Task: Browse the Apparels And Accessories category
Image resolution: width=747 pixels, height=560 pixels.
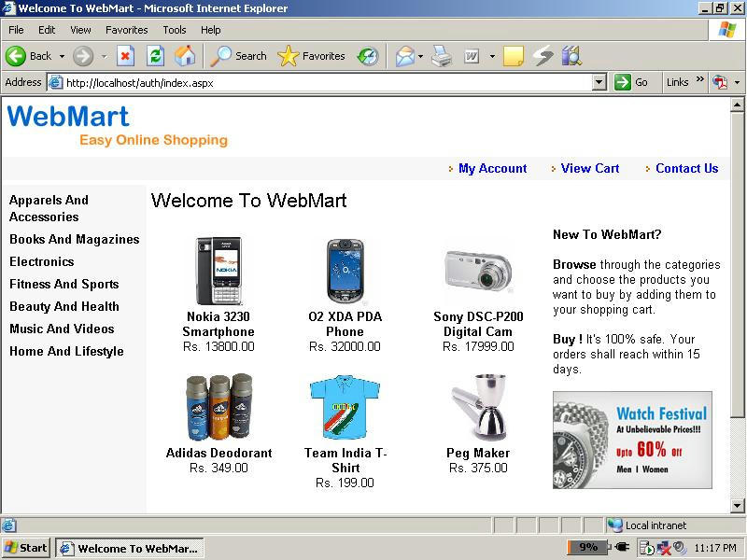Action: (49, 208)
